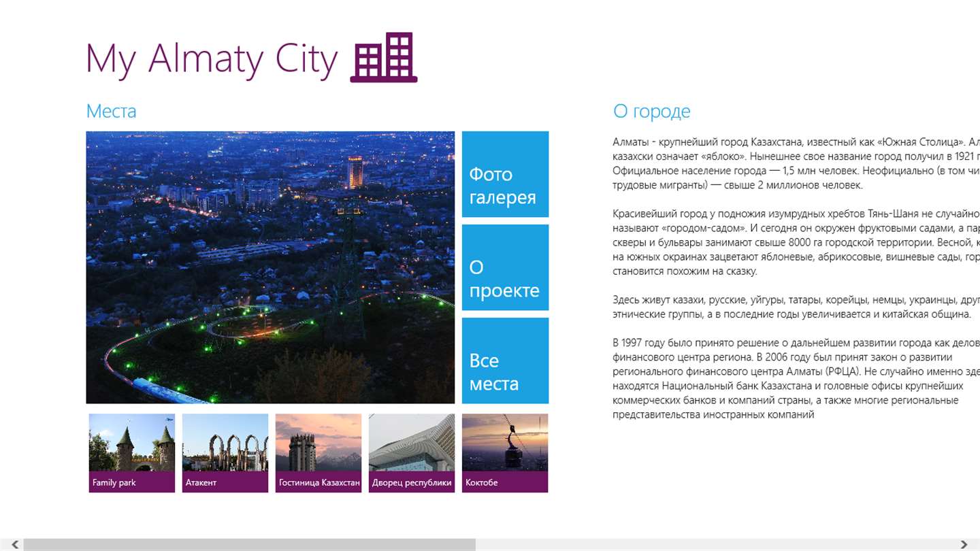Open the О проекте tile
Image resolution: width=980 pixels, height=551 pixels.
tap(505, 267)
